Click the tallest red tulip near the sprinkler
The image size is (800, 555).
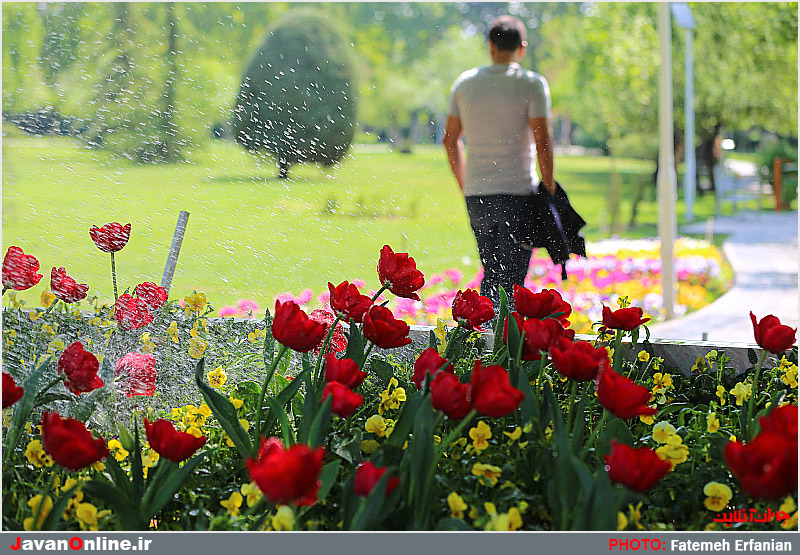[110, 237]
